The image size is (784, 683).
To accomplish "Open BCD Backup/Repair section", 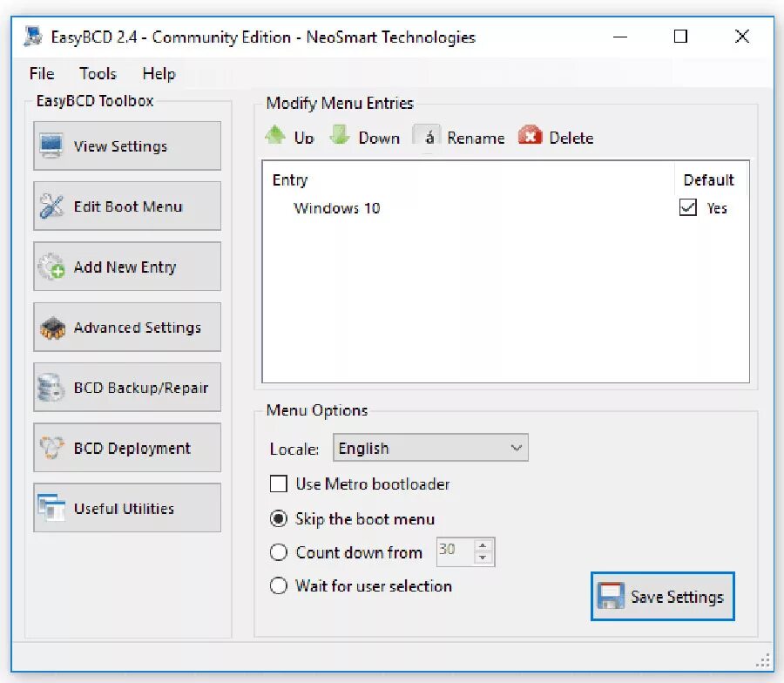I will (127, 388).
